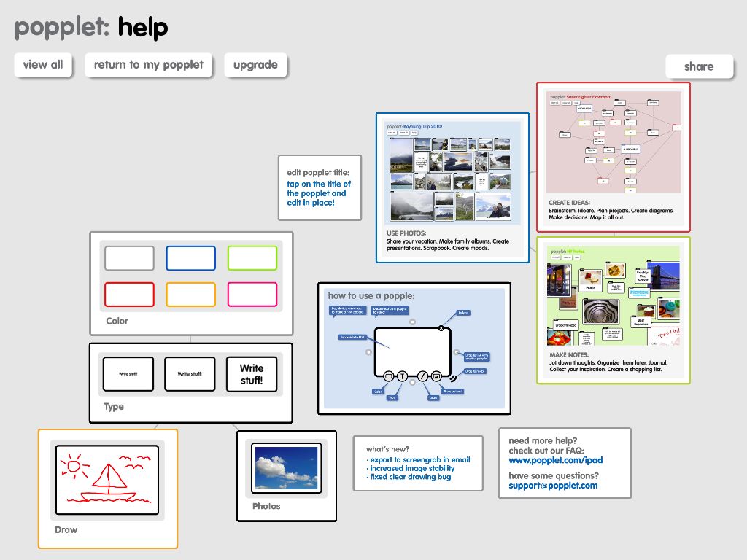Image resolution: width=747 pixels, height=560 pixels.
Task: Click the share button
Action: [x=699, y=66]
